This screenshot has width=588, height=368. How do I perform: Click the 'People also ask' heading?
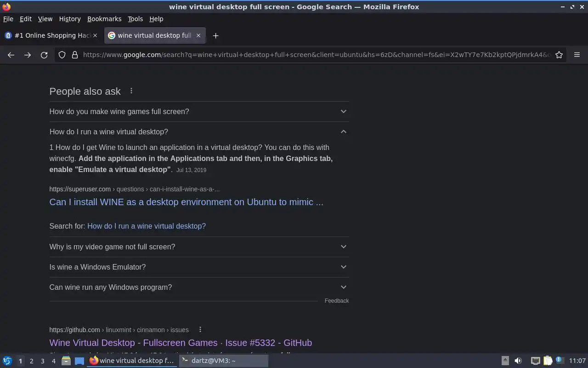pos(85,91)
